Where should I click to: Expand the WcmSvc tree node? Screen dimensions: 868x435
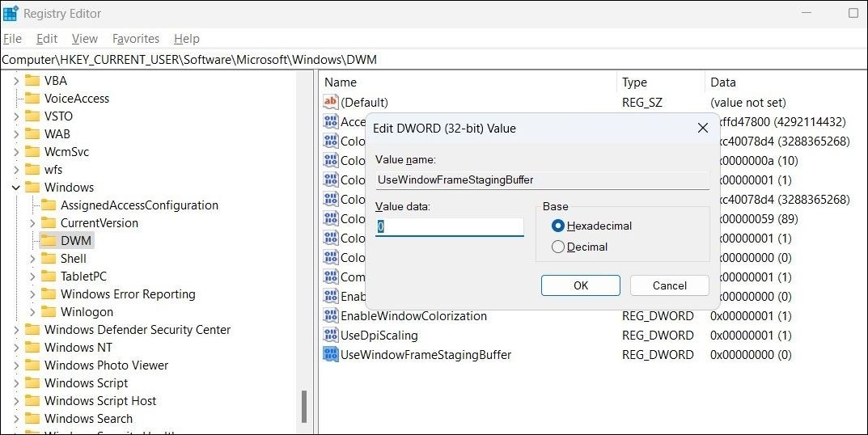coord(16,152)
